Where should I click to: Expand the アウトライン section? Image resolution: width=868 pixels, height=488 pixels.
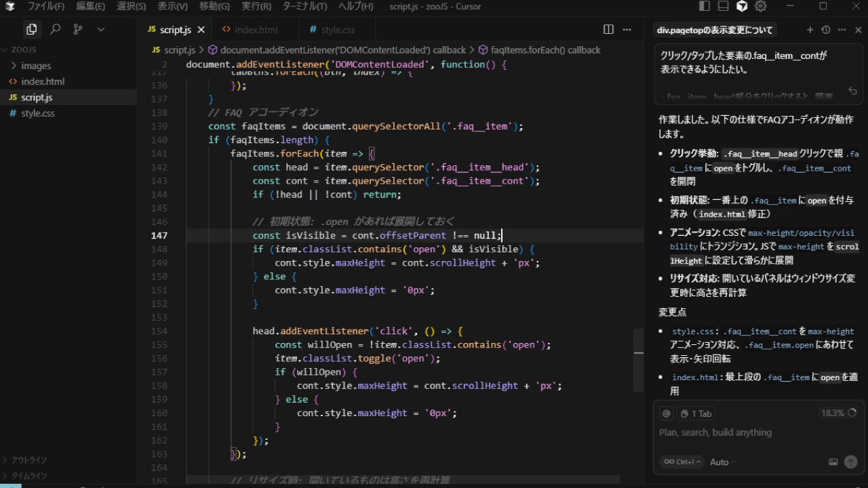(68, 460)
